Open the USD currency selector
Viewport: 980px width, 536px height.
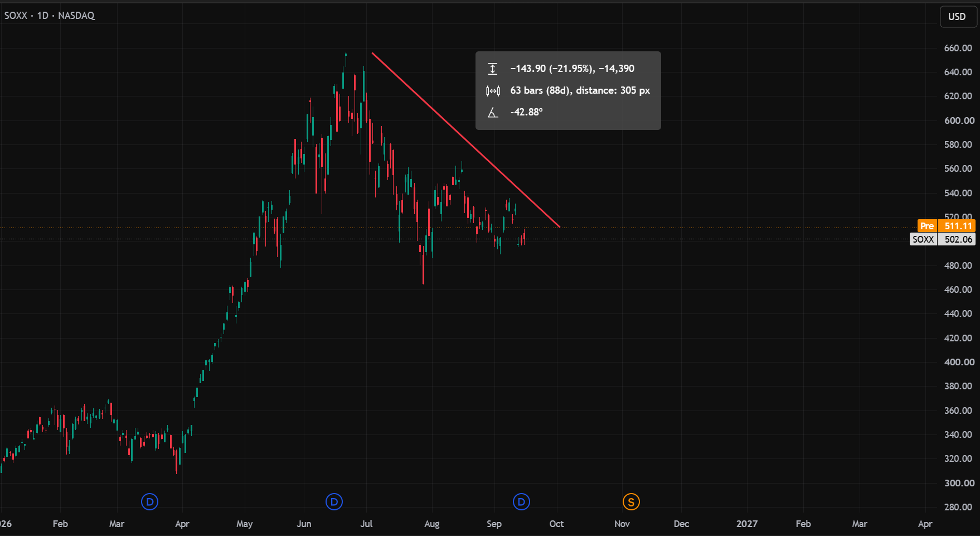coord(958,16)
